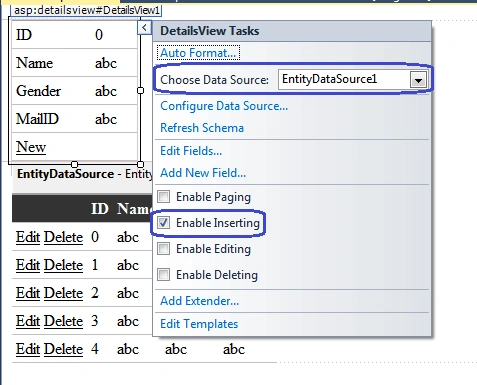Click the DetailsView bottom-middle resize handle
This screenshot has width=477, height=385.
click(75, 164)
